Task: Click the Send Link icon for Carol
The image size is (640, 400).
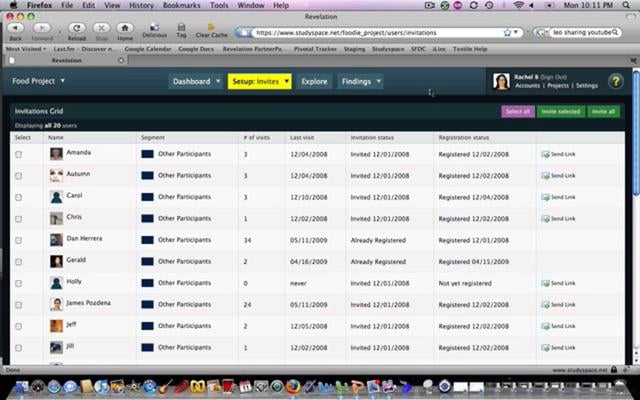Action: point(545,197)
